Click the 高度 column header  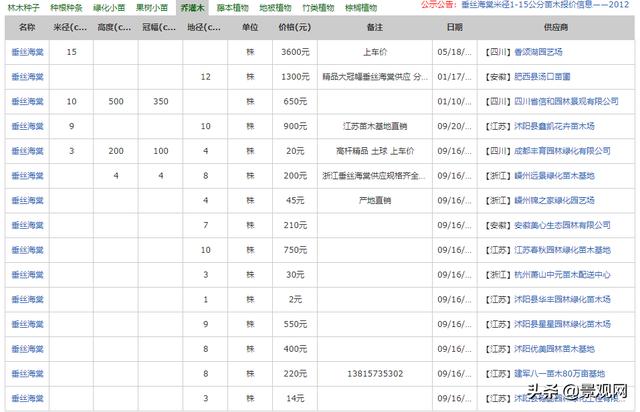[x=115, y=27]
